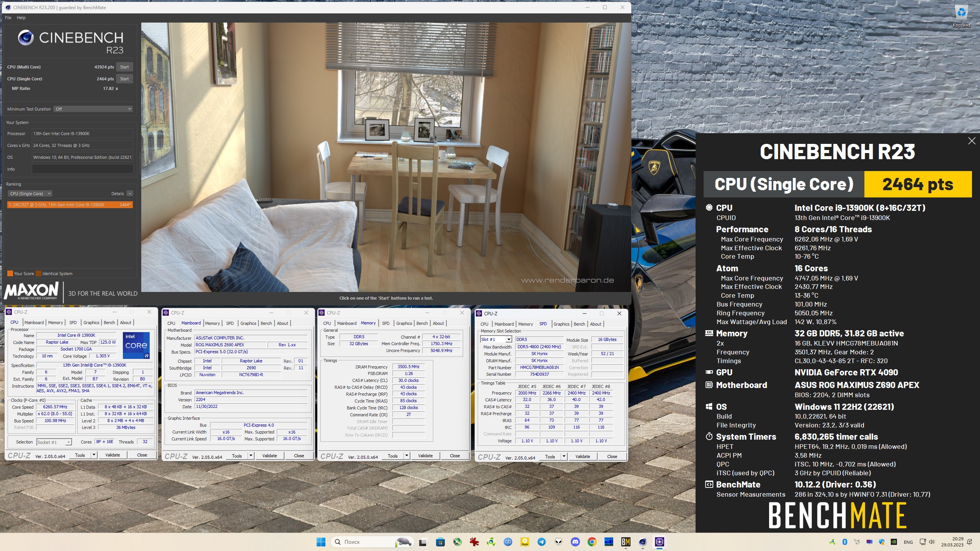Click the Part Number HMCG78MEBUA081N field
980x551 pixels.
539,368
